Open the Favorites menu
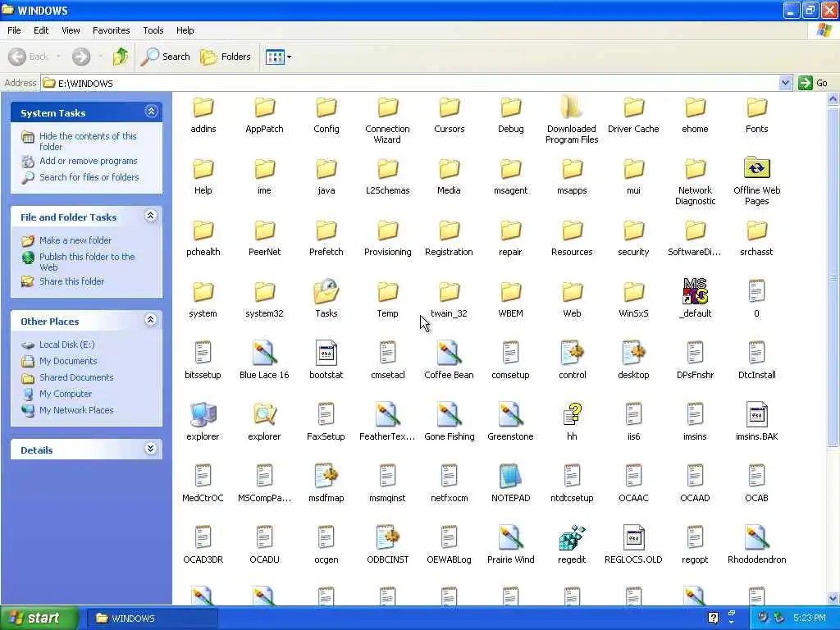The width and height of the screenshot is (840, 630). tap(111, 30)
